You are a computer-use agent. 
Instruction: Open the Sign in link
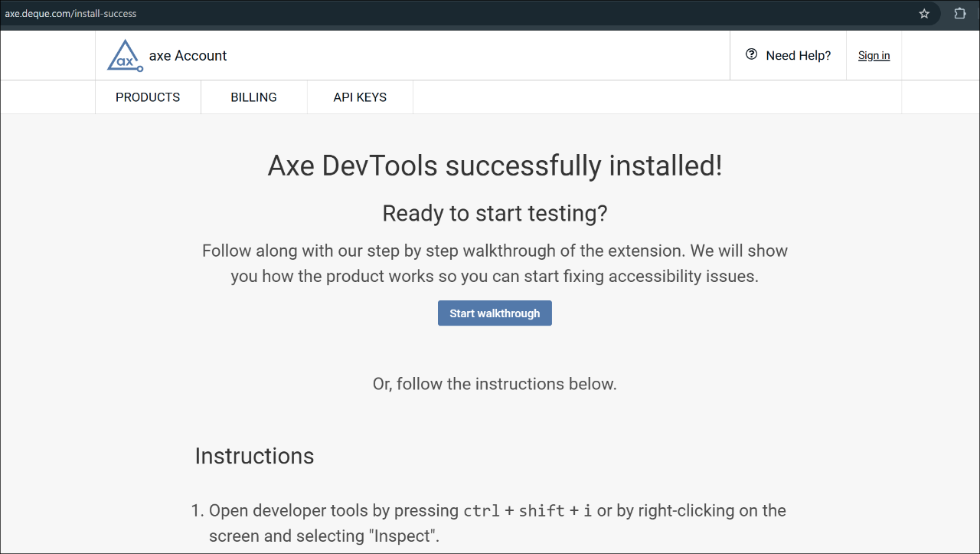click(874, 55)
